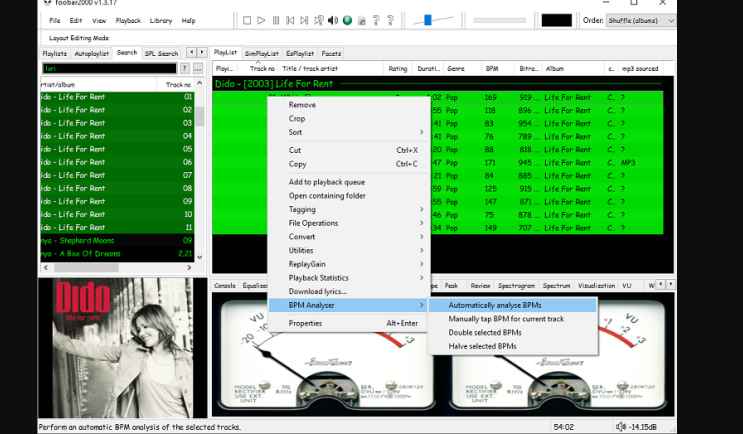Open the Library menu

coord(161,21)
